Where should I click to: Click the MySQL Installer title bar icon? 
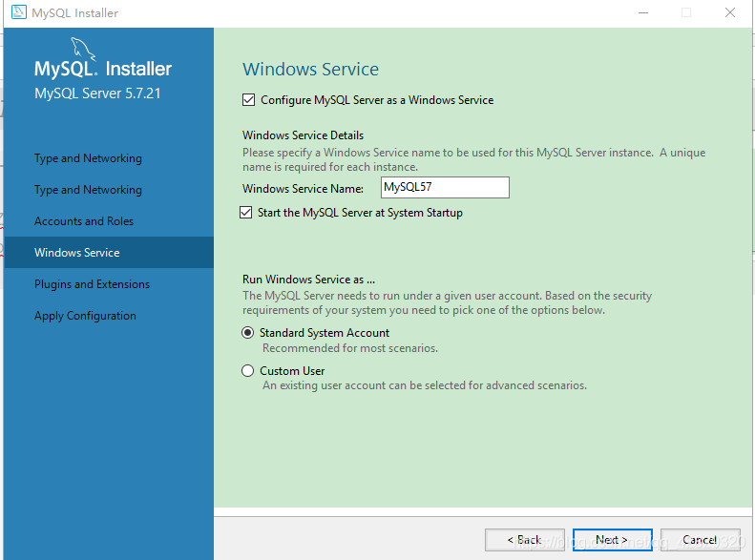coord(19,12)
